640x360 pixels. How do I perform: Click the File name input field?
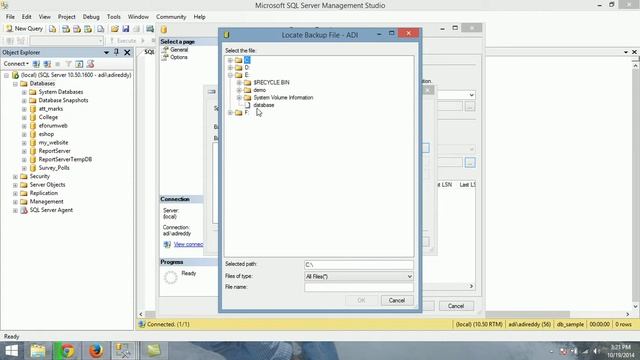tap(359, 287)
